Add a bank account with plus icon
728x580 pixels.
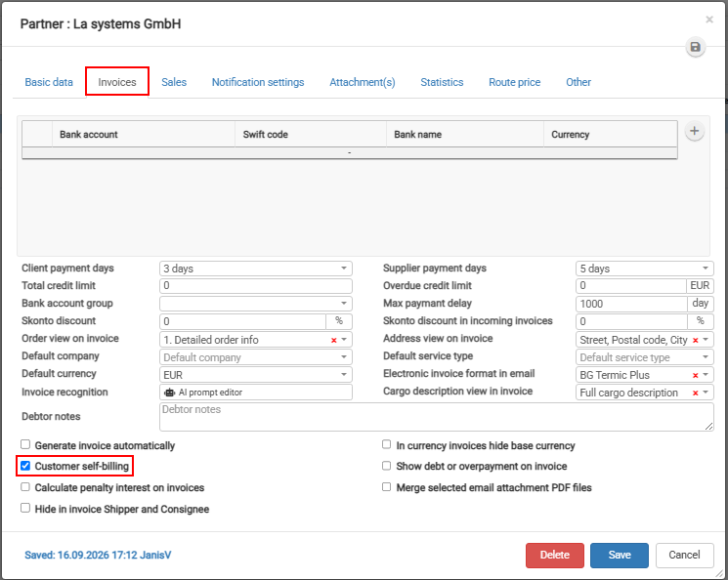click(694, 131)
